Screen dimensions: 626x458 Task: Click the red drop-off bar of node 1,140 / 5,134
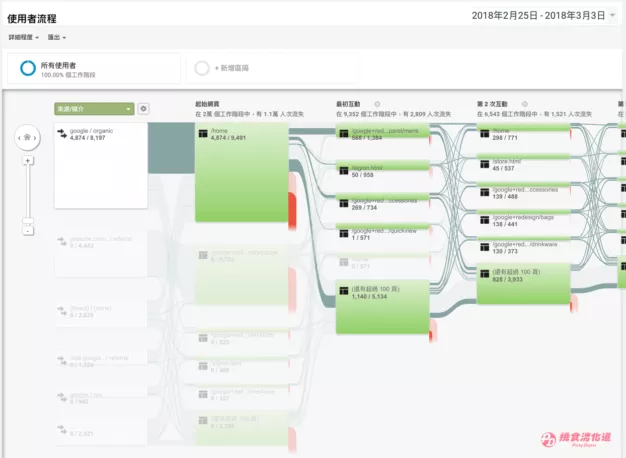431,336
